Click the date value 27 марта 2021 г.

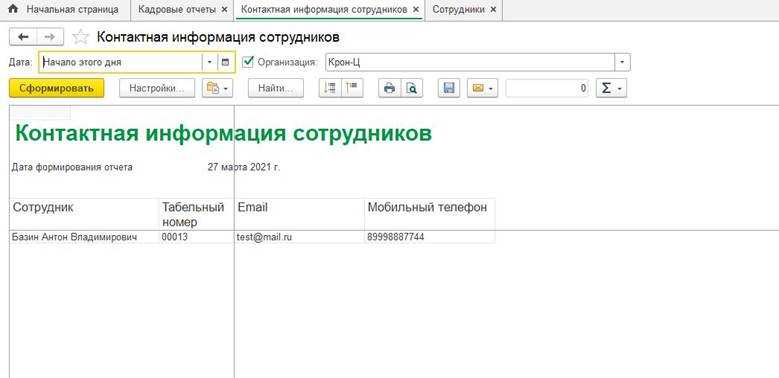pyautogui.click(x=244, y=167)
